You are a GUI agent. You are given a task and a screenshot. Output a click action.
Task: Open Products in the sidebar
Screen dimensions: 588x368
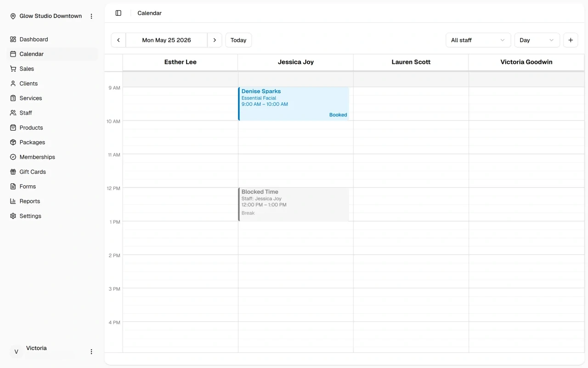(x=53, y=128)
